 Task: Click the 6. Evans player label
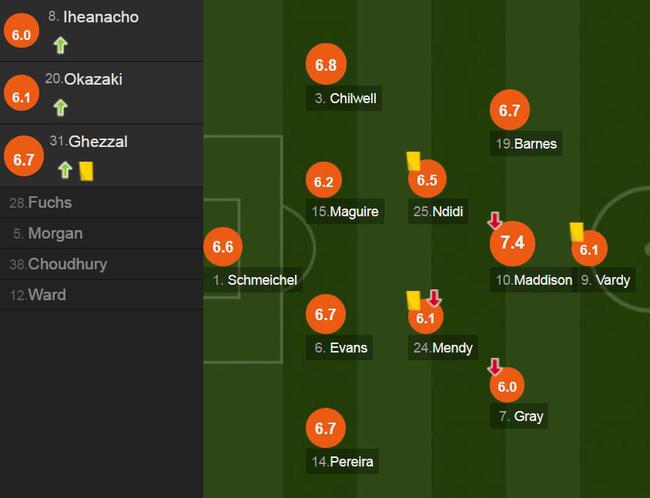click(x=339, y=347)
